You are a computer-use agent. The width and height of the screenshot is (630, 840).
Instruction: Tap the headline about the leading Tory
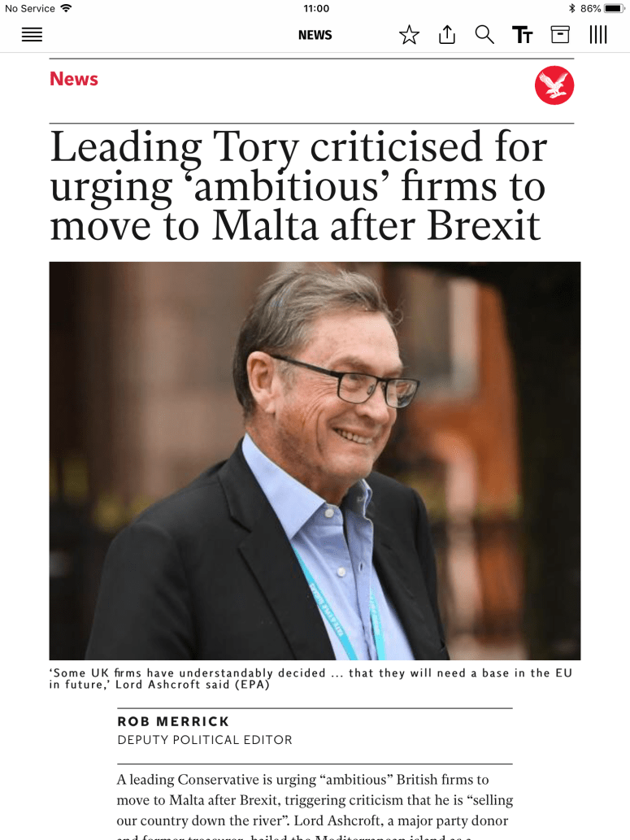(298, 186)
